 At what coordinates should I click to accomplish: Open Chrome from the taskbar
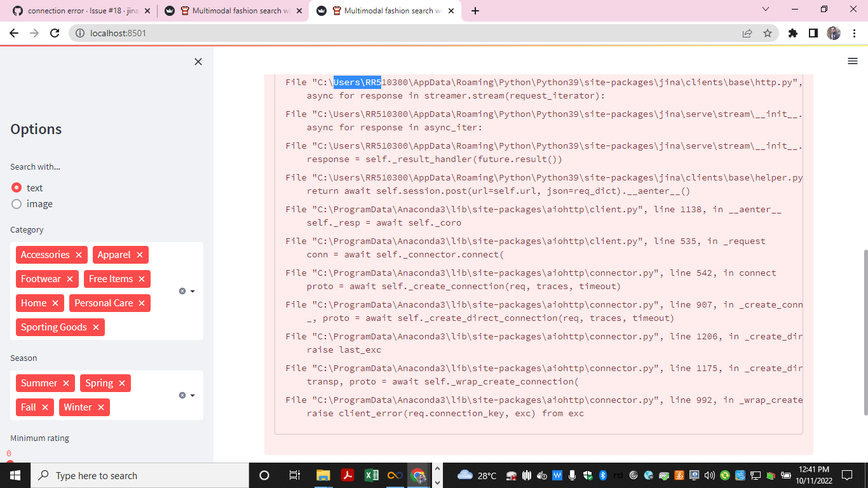[x=418, y=475]
